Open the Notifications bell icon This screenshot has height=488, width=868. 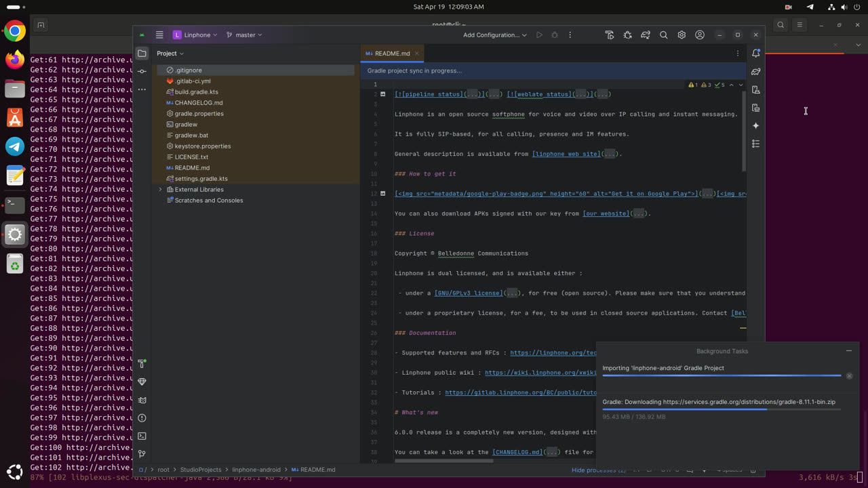click(755, 53)
